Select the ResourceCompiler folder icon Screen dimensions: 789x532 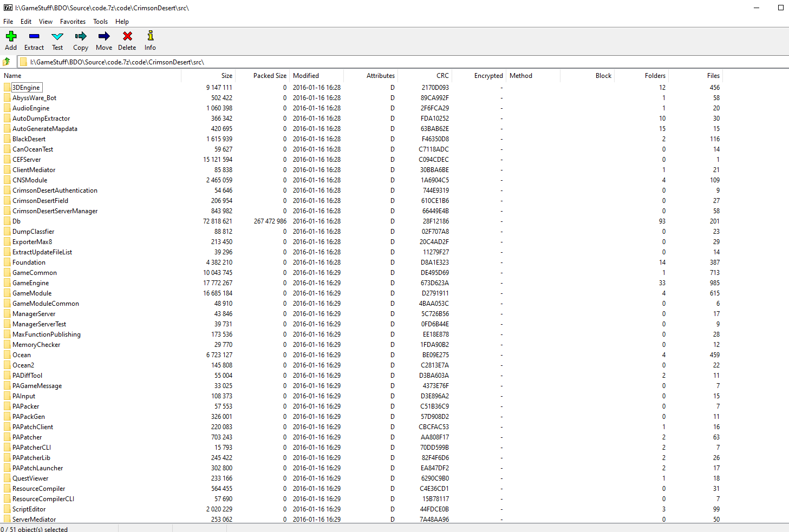(x=7, y=489)
